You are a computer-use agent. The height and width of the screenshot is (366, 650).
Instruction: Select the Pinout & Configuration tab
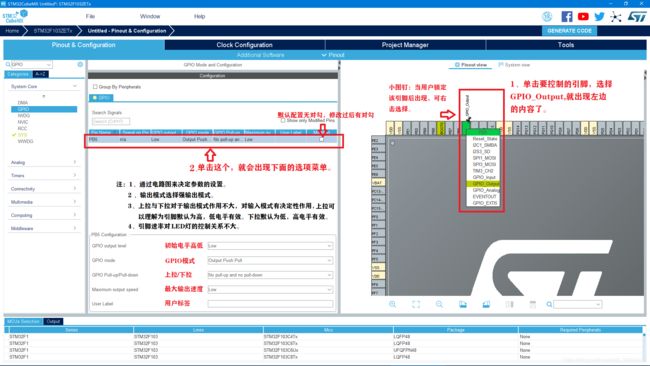[84, 45]
